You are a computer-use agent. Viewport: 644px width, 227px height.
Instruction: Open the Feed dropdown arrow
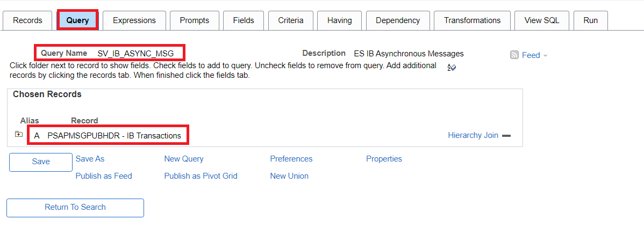click(x=545, y=56)
